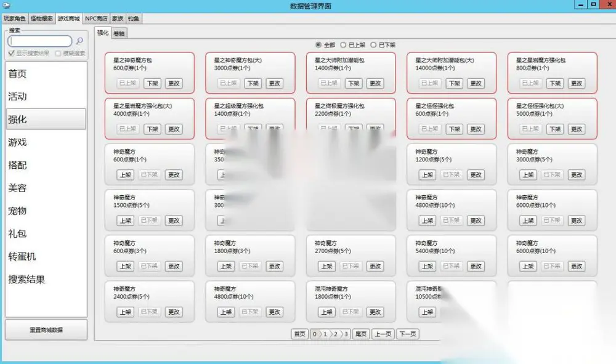This screenshot has height=364, width=616.
Task: Switch to the 玩家角色 tab
Action: point(15,18)
